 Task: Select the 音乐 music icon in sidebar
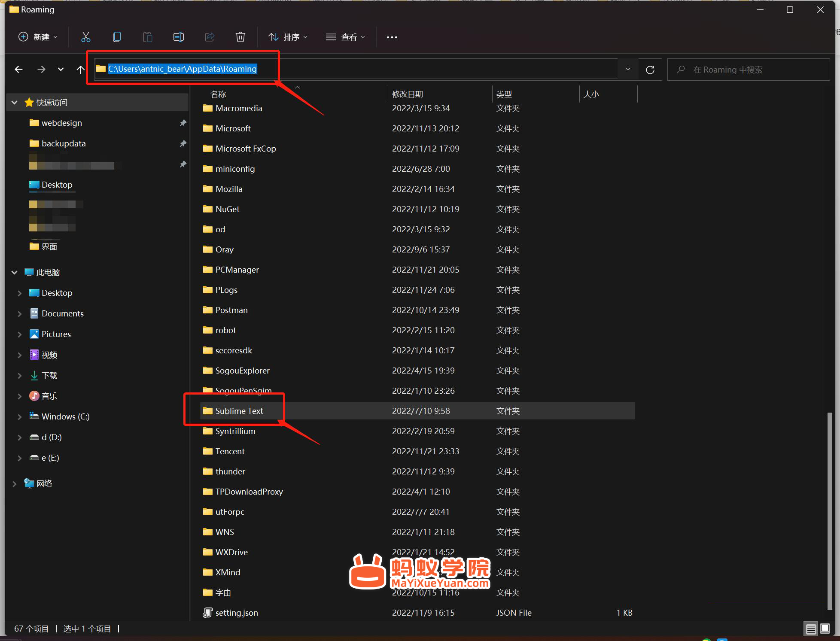[34, 396]
